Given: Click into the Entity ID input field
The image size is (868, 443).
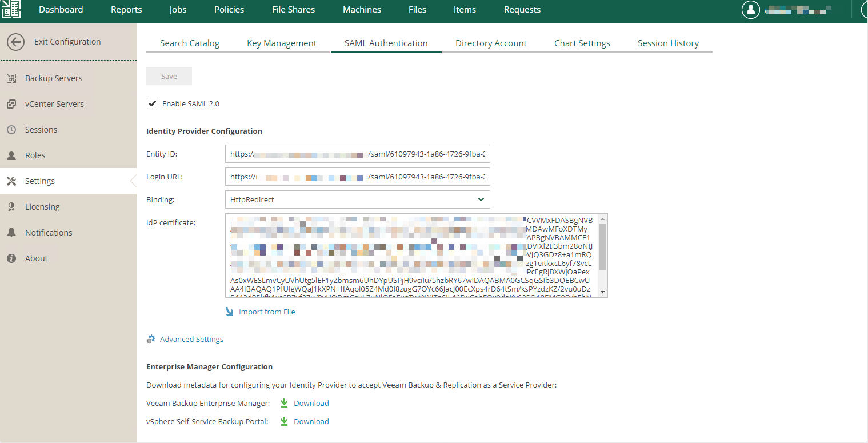Looking at the screenshot, I should point(357,154).
